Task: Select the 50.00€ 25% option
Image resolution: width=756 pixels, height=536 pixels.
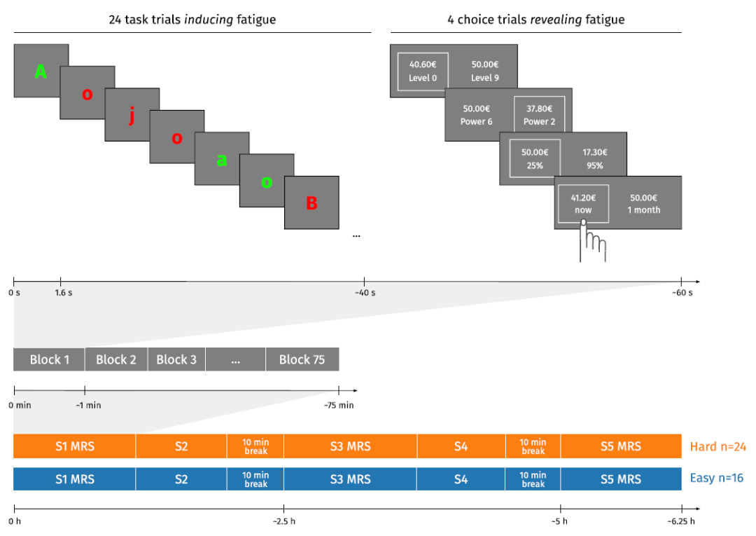Action: click(x=535, y=158)
